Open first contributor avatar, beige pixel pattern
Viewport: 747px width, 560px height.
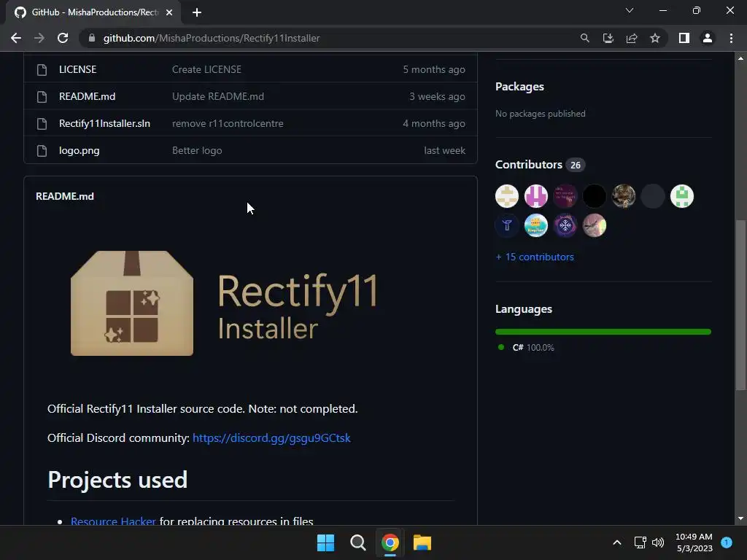click(x=507, y=196)
